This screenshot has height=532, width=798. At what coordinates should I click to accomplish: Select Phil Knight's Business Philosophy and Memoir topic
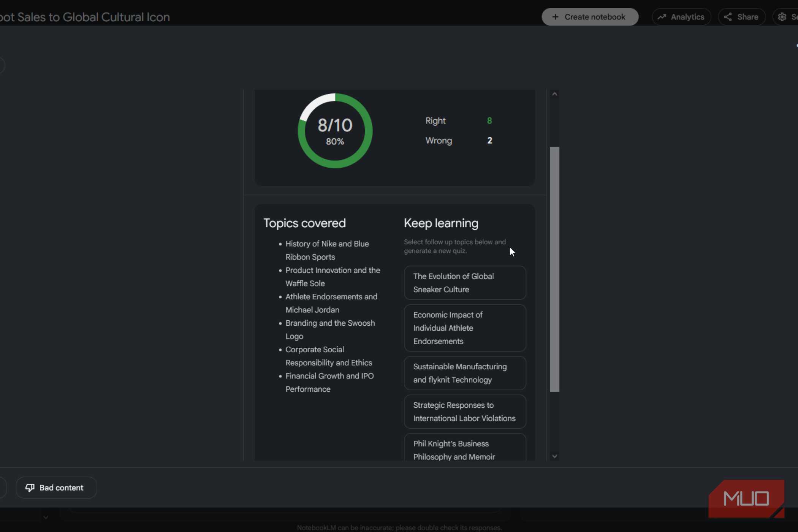(x=465, y=448)
